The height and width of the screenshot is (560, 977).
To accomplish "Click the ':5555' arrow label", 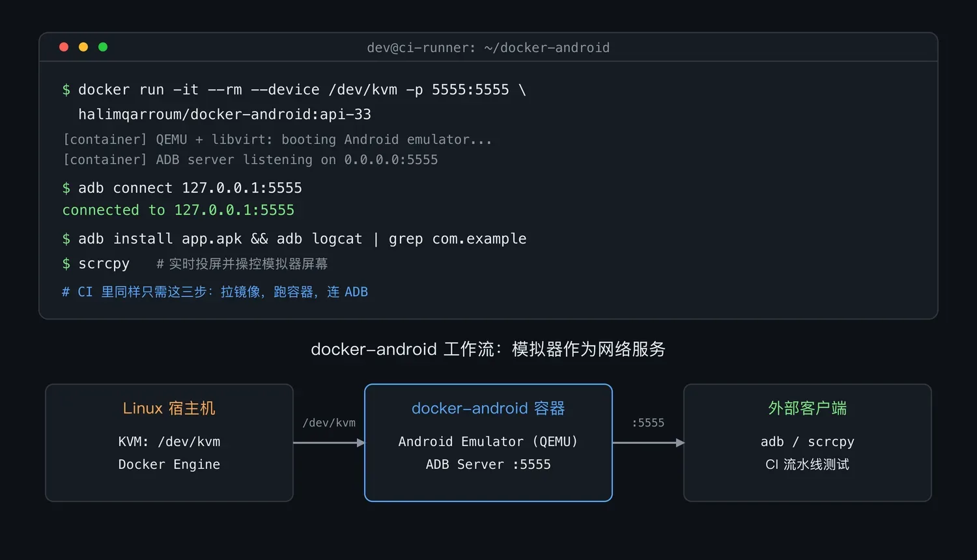I will point(648,423).
